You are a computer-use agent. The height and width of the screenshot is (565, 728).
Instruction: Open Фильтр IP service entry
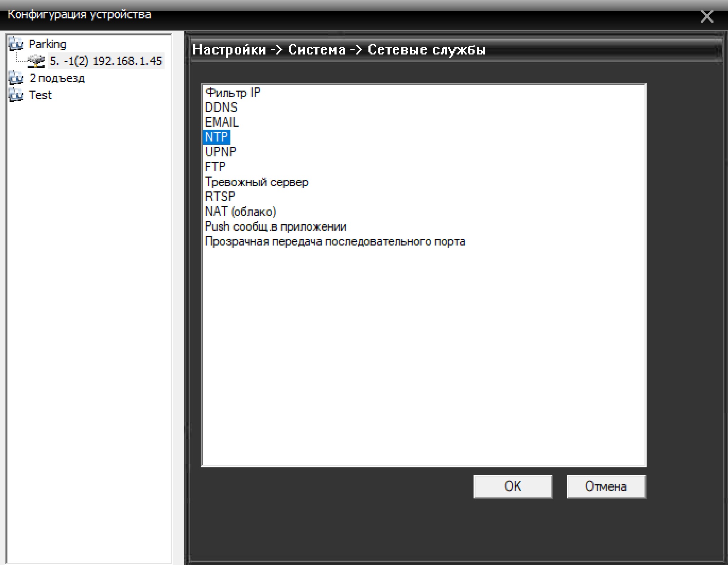pyautogui.click(x=233, y=93)
